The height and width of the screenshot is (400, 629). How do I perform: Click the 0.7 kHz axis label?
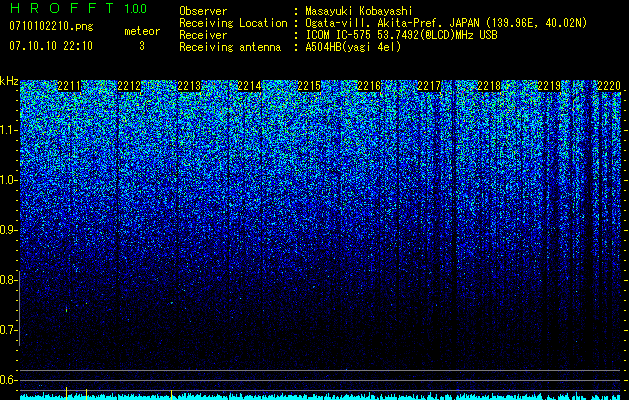(8, 330)
